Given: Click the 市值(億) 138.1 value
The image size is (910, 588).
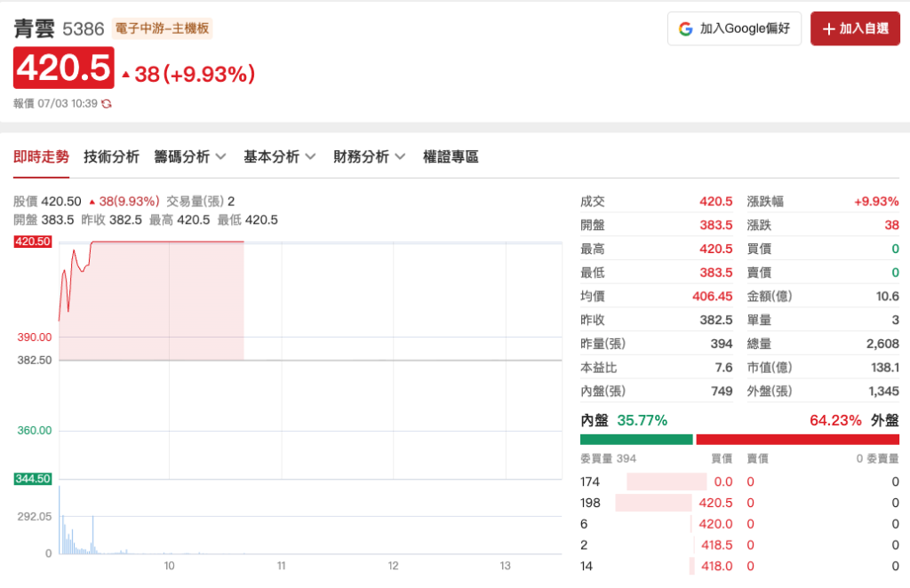Looking at the screenshot, I should point(885,368).
